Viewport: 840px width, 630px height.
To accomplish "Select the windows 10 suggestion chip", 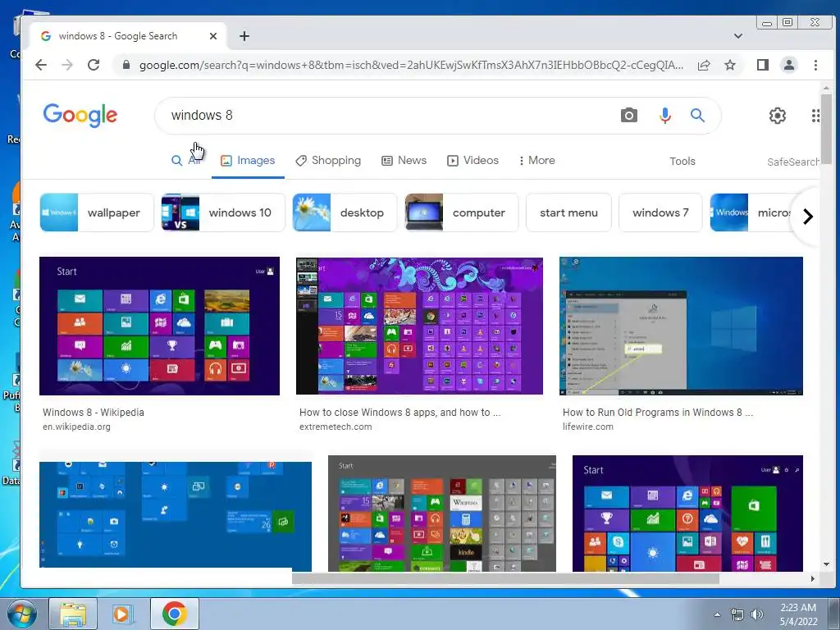I will point(223,212).
